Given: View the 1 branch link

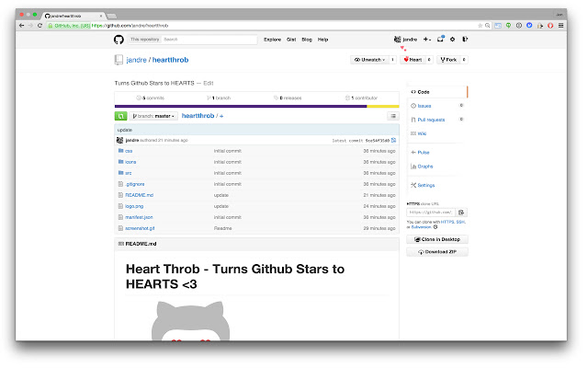Looking at the screenshot, I should click(x=219, y=98).
